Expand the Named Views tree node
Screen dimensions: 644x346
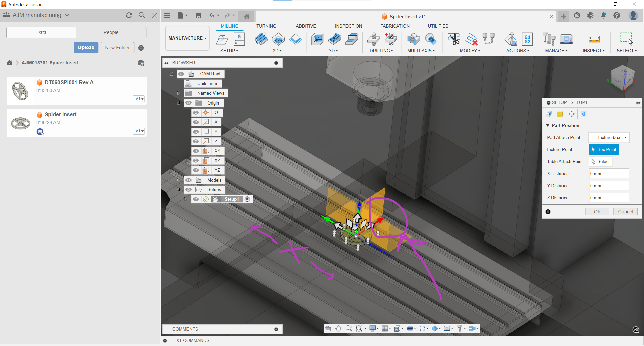tap(178, 93)
